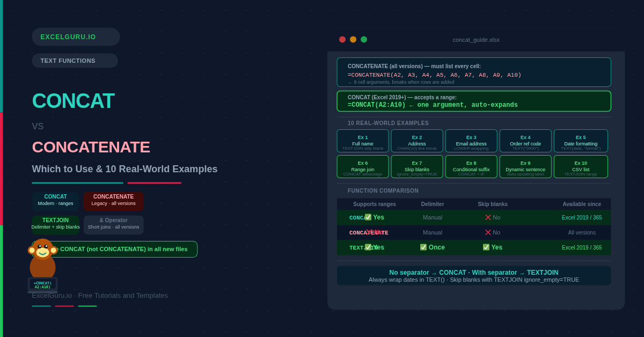Select the Ex 8 Conditional suffix card
The height and width of the screenshot is (337, 644).
471,167
